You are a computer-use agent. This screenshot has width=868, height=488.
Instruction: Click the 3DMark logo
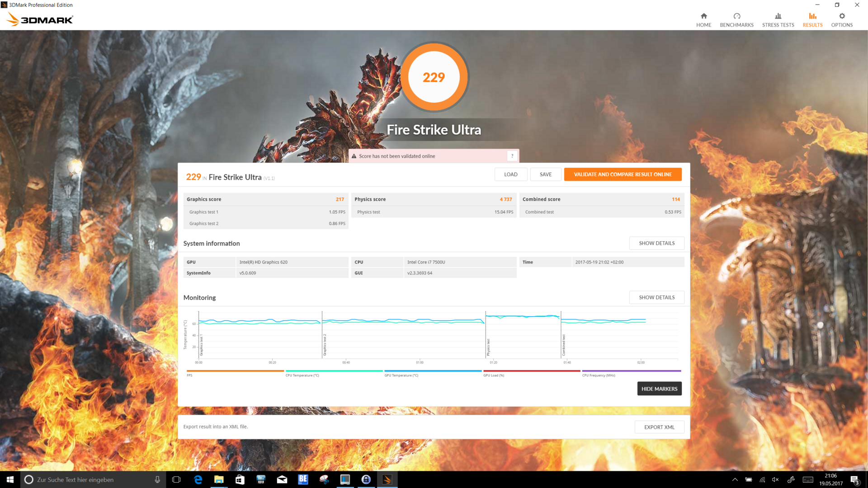(40, 19)
